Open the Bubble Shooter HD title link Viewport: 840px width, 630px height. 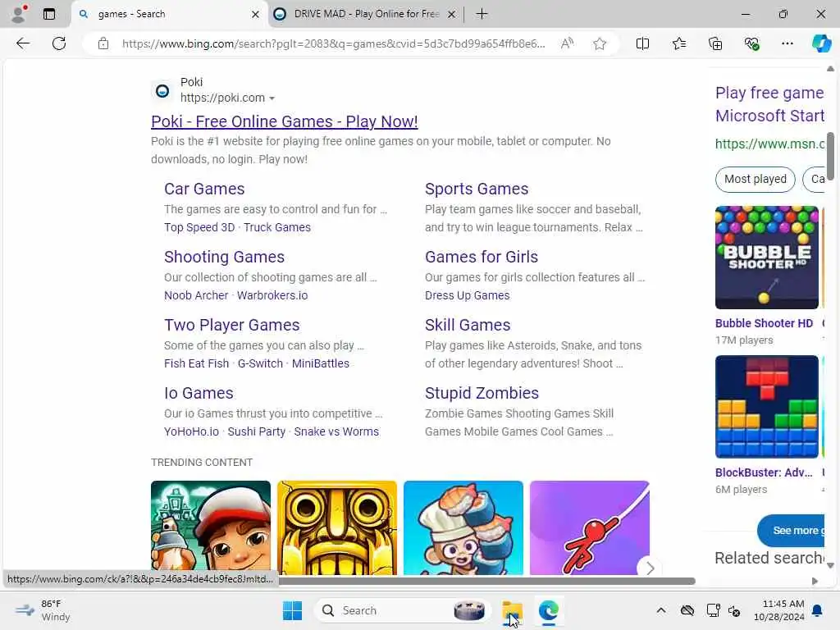click(764, 323)
